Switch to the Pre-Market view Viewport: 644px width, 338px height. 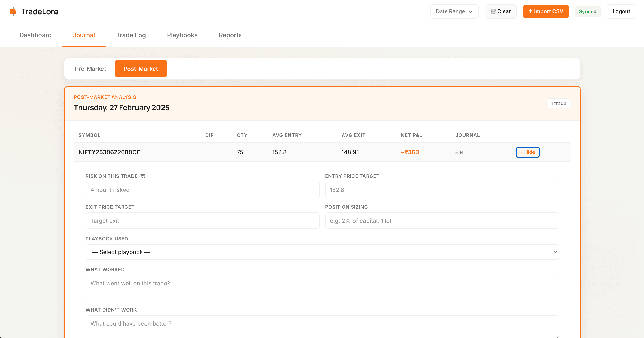coord(90,69)
